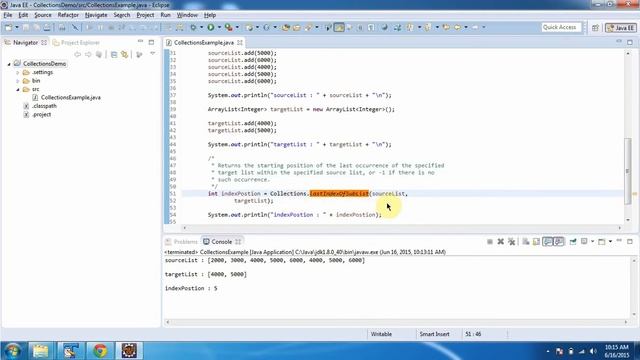Click Remove All Terminated Launches icon
The image size is (640, 360).
[511, 242]
